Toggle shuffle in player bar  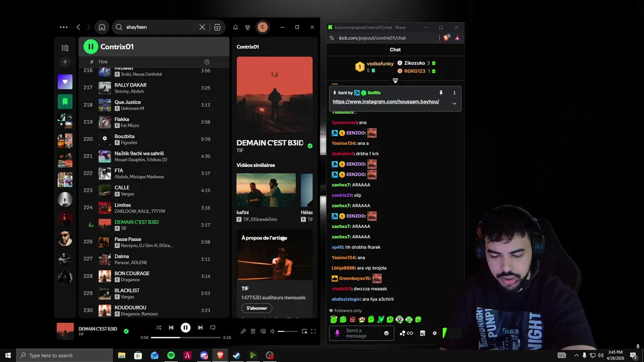click(158, 328)
